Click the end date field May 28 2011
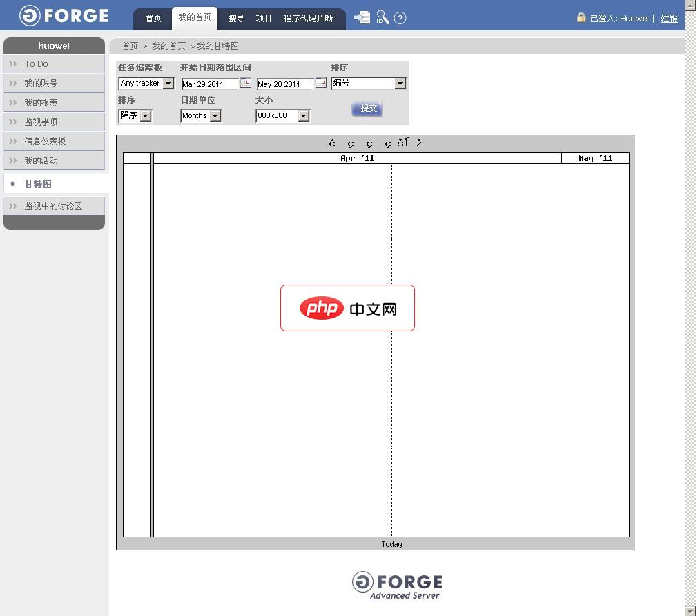 [285, 84]
